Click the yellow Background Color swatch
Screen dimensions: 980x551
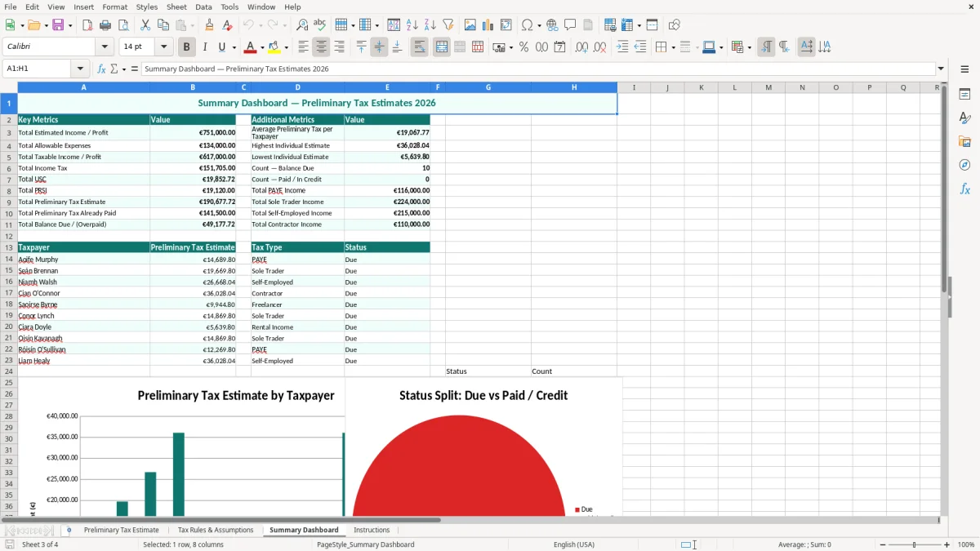[274, 47]
